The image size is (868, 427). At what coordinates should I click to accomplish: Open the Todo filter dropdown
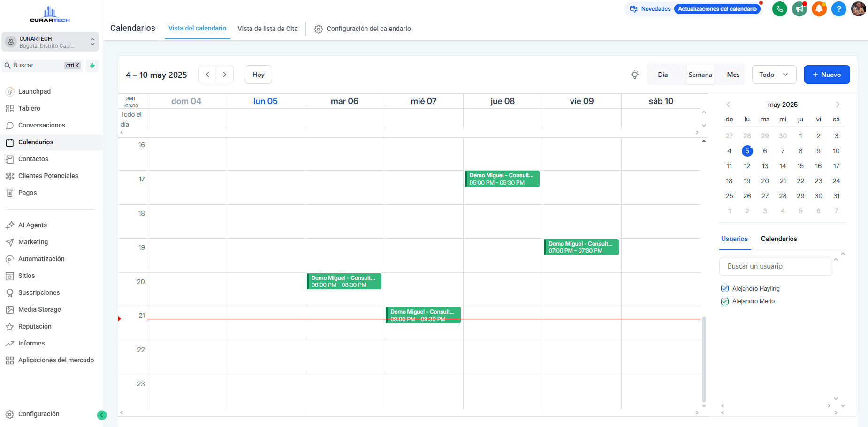point(774,75)
